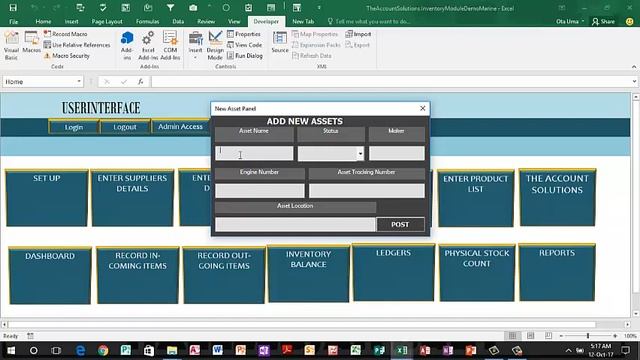Open ENTER SUPPLIERS DETAILS tile
Image resolution: width=640 pixels, height=360 pixels.
132,198
